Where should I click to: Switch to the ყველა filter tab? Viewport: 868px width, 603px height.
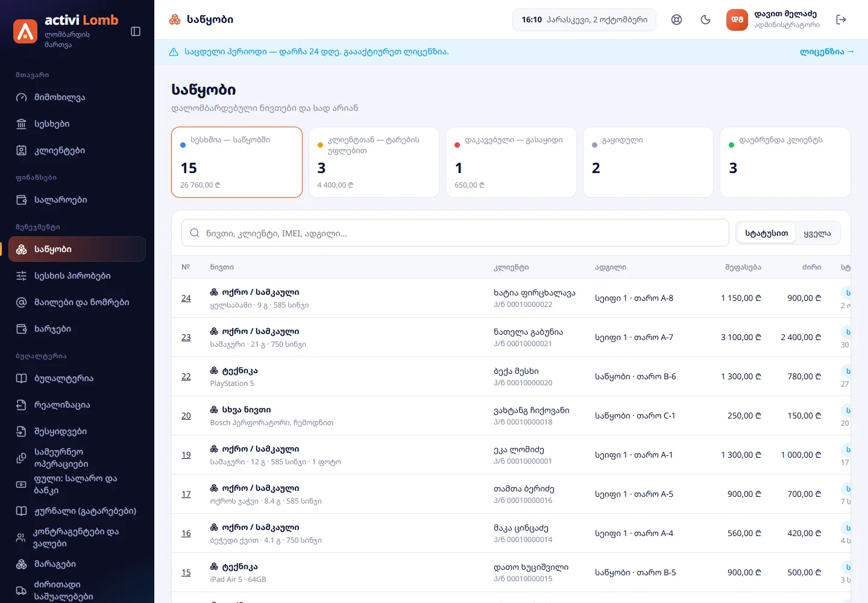(x=817, y=233)
